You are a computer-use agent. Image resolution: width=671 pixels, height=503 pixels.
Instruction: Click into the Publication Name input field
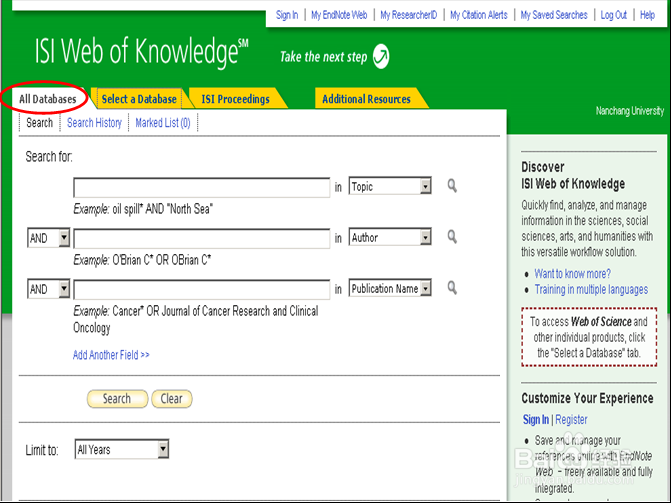(x=202, y=290)
